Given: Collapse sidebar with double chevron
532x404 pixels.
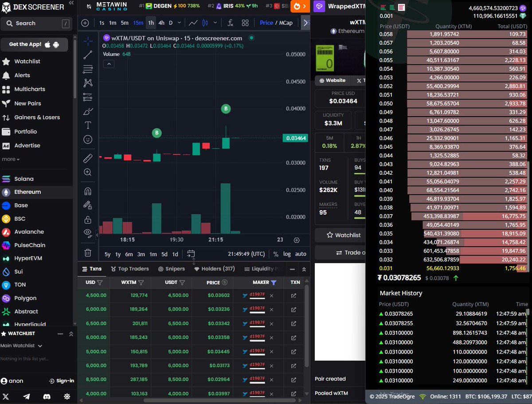Looking at the screenshot, I should point(71,3).
